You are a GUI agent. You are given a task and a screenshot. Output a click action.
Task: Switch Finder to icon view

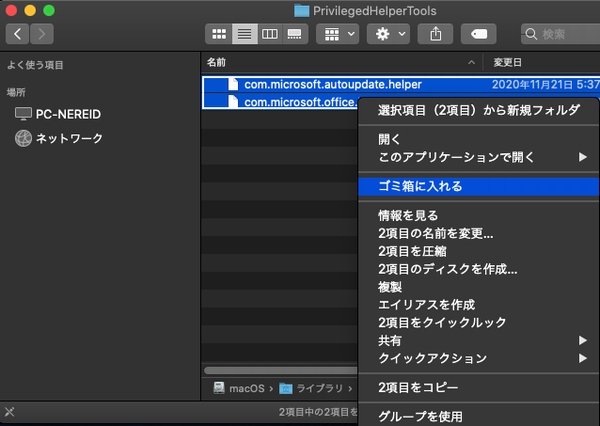tap(219, 34)
